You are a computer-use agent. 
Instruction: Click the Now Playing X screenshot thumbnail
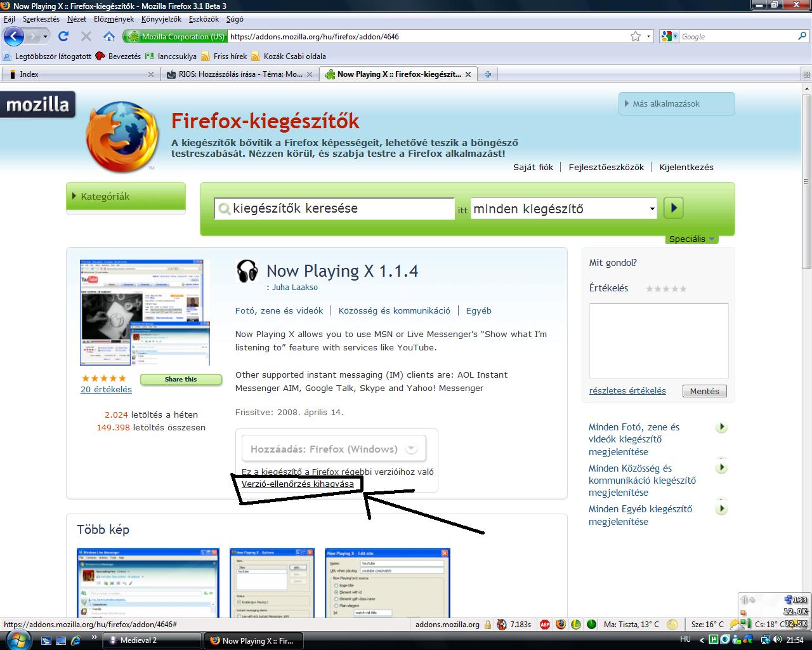click(145, 312)
